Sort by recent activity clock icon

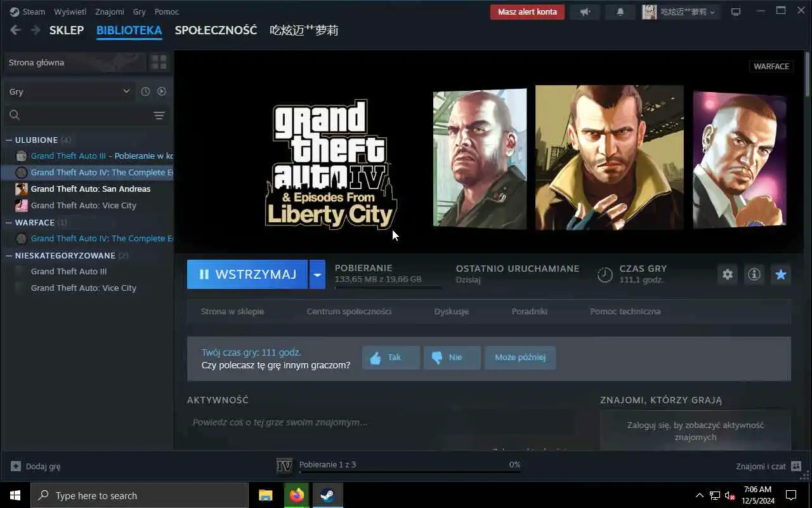point(145,91)
